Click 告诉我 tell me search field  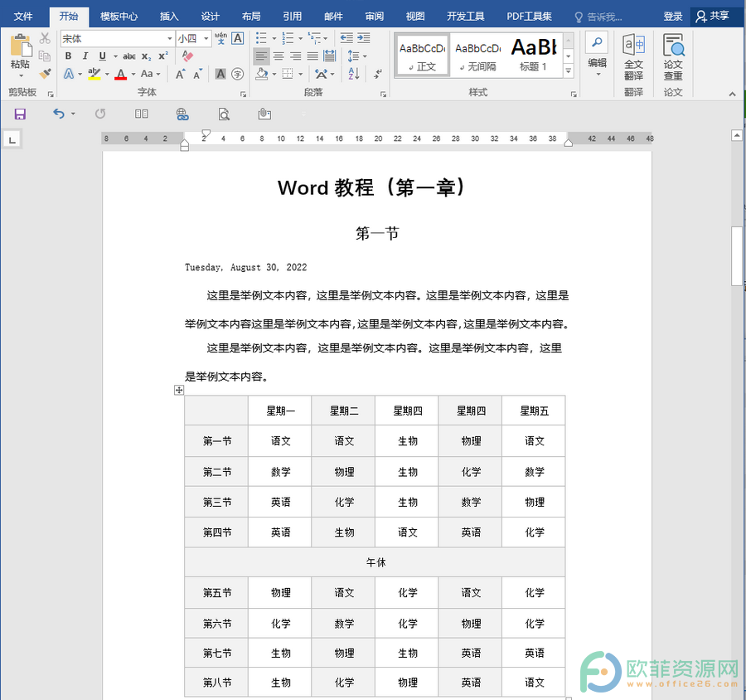tap(599, 17)
